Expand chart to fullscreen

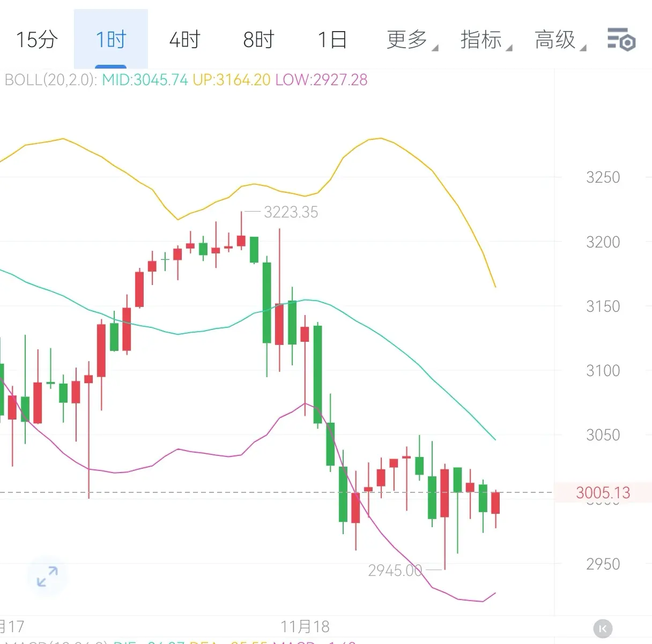click(x=47, y=576)
